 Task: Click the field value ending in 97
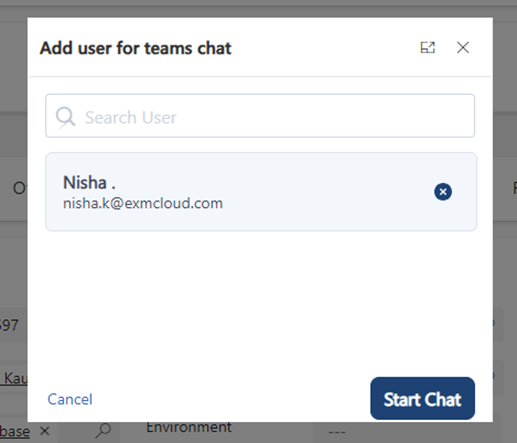click(x=9, y=325)
